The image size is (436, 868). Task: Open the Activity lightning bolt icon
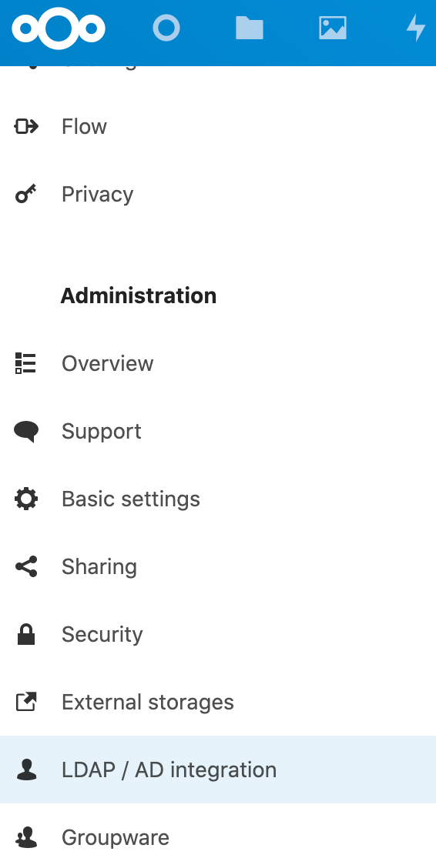pos(416,28)
